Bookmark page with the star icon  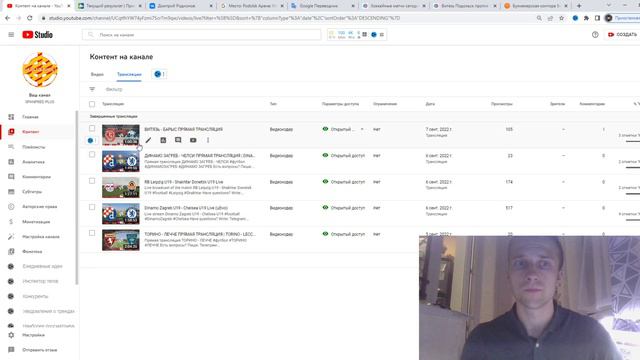(562, 18)
